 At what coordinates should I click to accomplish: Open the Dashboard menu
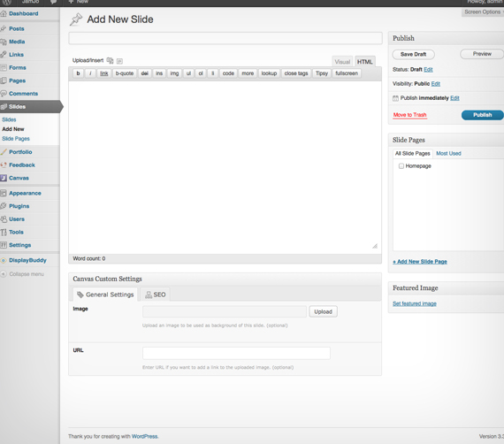[24, 13]
